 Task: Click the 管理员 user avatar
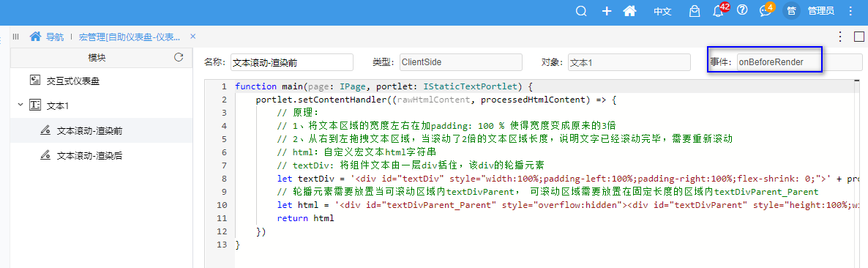pyautogui.click(x=792, y=11)
